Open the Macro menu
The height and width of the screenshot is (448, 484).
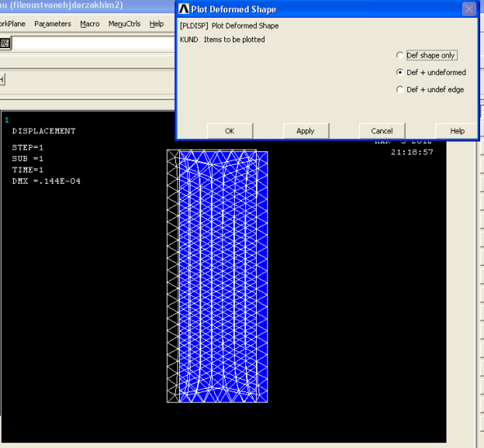pyautogui.click(x=90, y=24)
